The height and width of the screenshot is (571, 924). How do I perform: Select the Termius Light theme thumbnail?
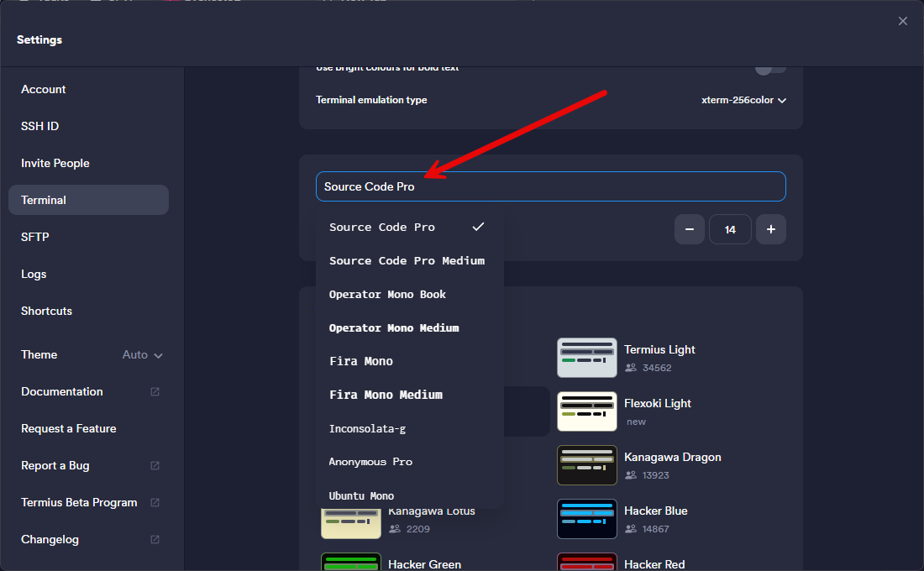586,358
